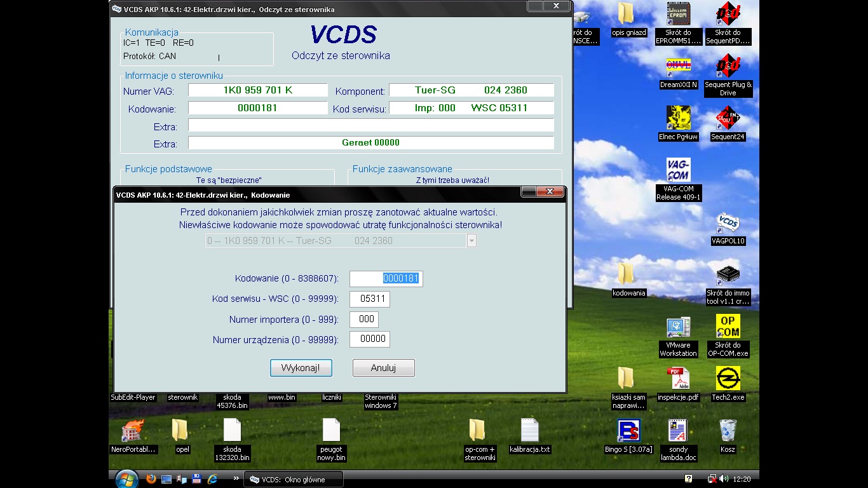868x488 pixels.
Task: Launch Firefox from quick launch
Action: click(151, 478)
